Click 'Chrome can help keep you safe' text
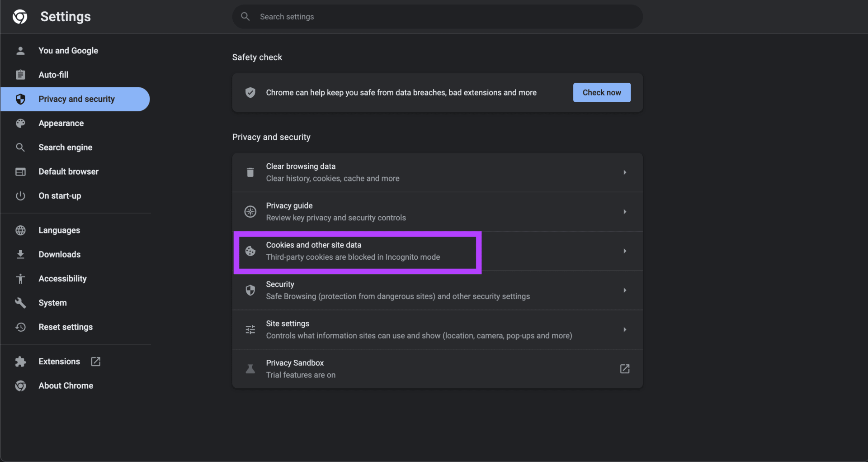 pos(401,93)
